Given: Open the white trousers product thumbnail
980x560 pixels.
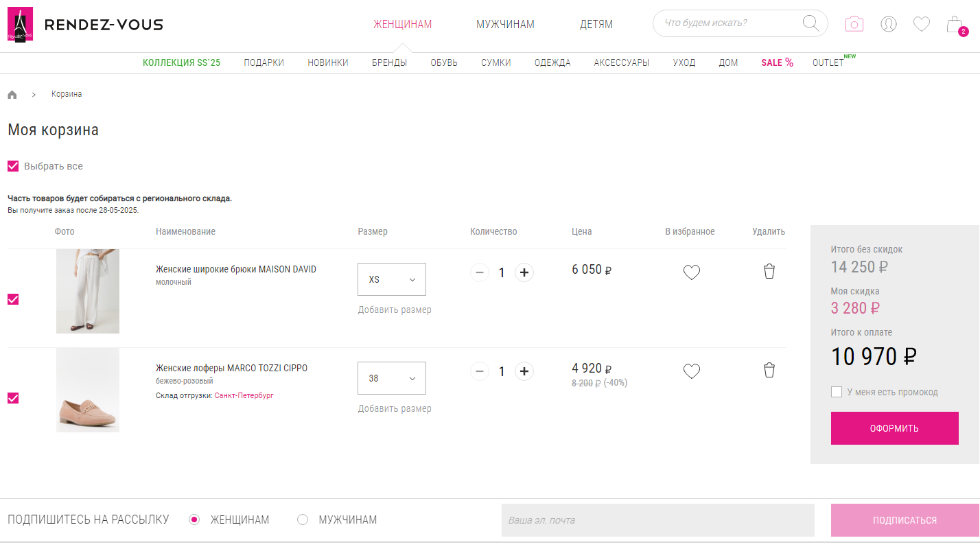Looking at the screenshot, I should [88, 291].
